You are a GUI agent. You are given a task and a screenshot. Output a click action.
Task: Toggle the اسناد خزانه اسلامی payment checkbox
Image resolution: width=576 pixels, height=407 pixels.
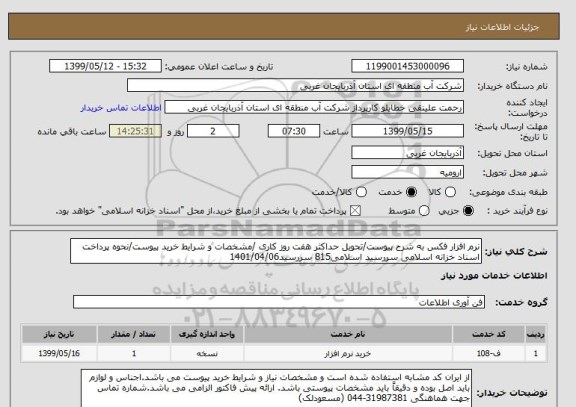[355, 211]
